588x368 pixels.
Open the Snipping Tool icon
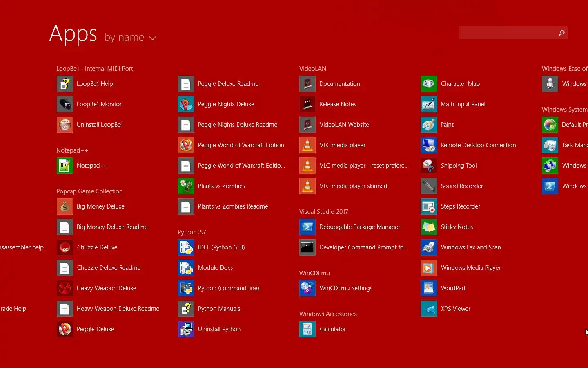pyautogui.click(x=428, y=166)
